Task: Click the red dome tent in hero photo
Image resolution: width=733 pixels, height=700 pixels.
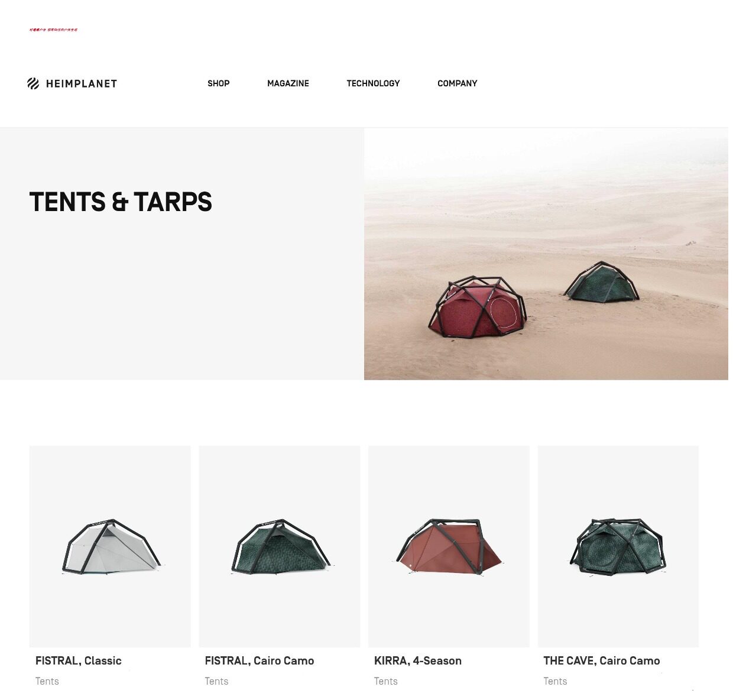Action: point(478,306)
